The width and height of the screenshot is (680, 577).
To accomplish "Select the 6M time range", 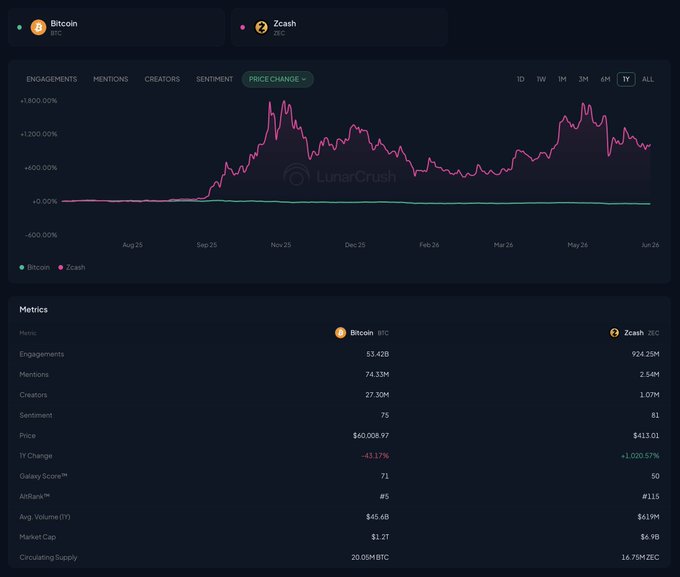I will tap(605, 79).
